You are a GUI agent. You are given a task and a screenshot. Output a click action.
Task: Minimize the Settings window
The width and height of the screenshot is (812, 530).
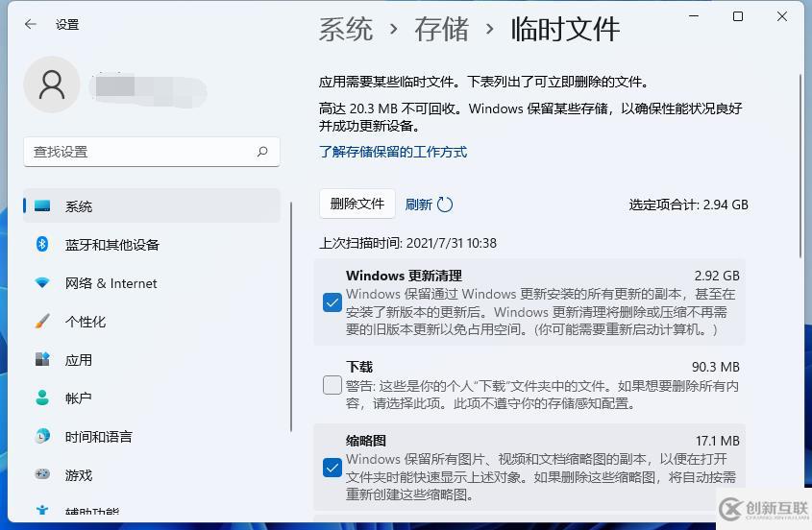click(694, 16)
